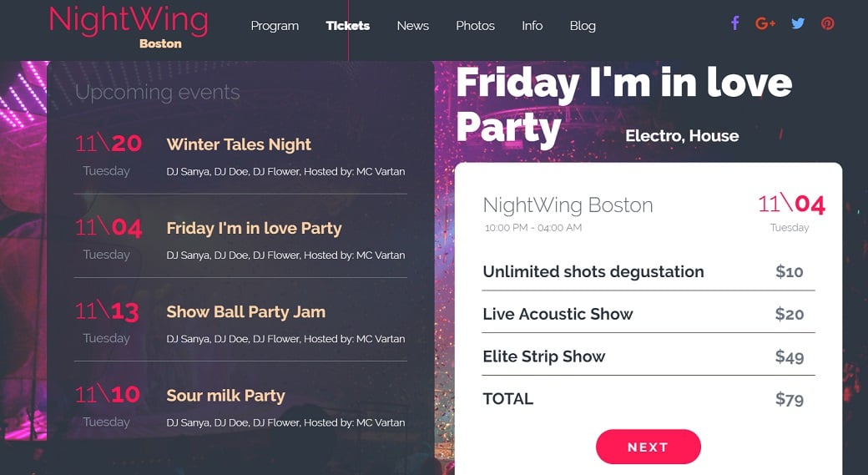Open the Photos section
The image size is (868, 475).
pos(475,26)
